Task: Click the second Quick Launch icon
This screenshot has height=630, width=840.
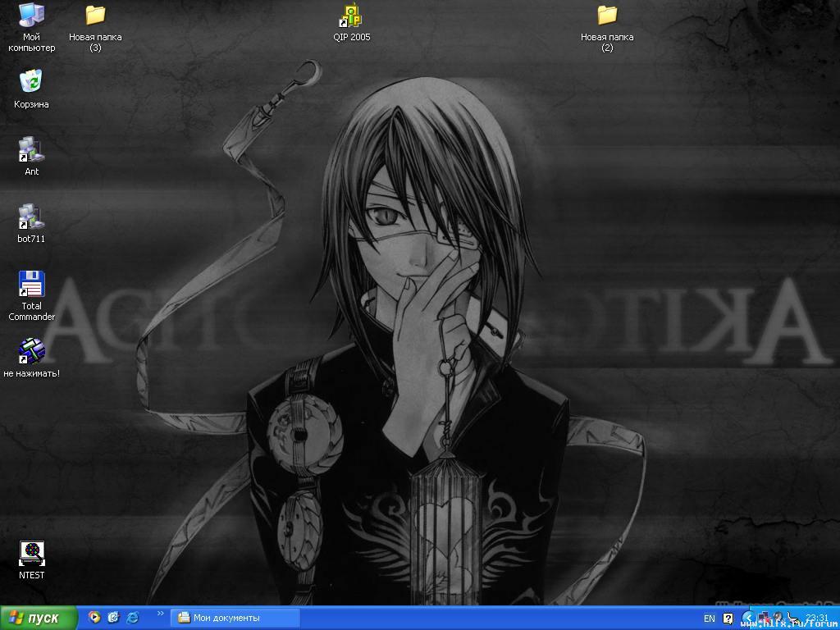Action: (113, 618)
